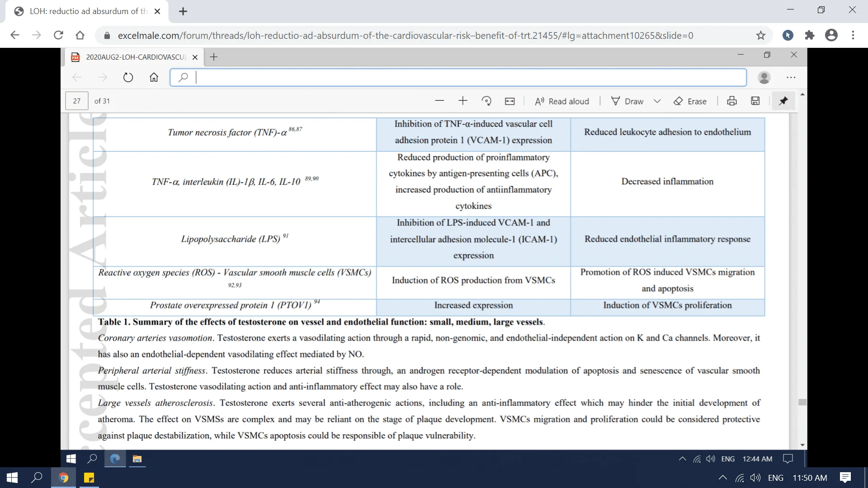Go back in Chrome browser
The image size is (868, 488).
pyautogui.click(x=15, y=35)
